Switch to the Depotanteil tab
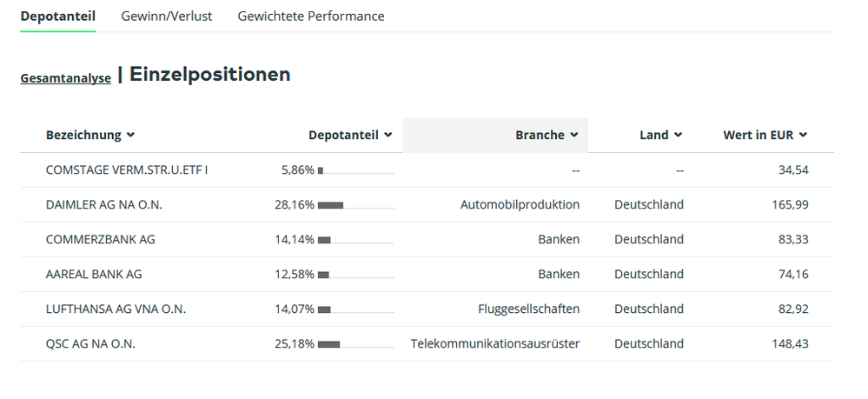 click(58, 17)
